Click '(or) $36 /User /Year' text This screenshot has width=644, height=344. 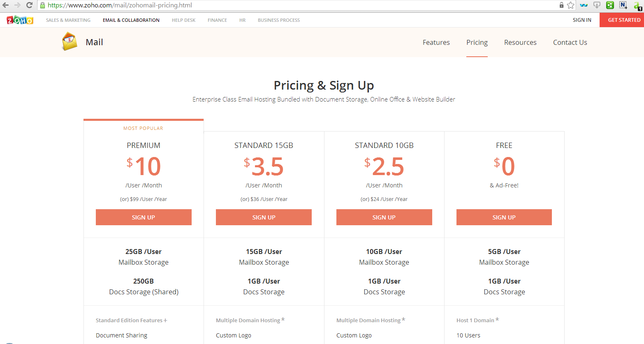point(264,199)
